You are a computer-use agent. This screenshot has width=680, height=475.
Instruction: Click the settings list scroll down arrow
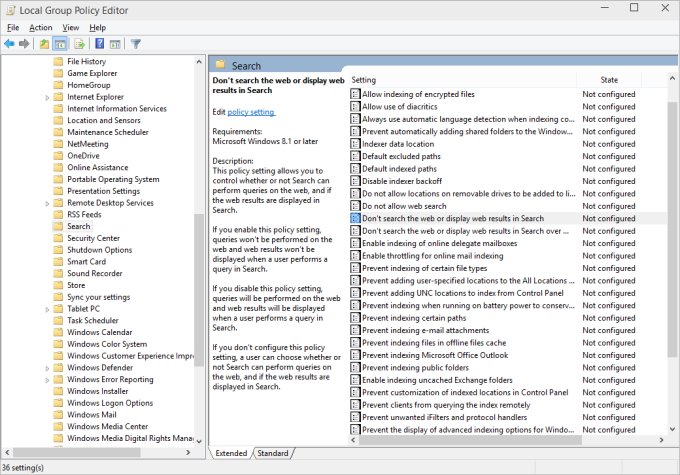[x=672, y=429]
